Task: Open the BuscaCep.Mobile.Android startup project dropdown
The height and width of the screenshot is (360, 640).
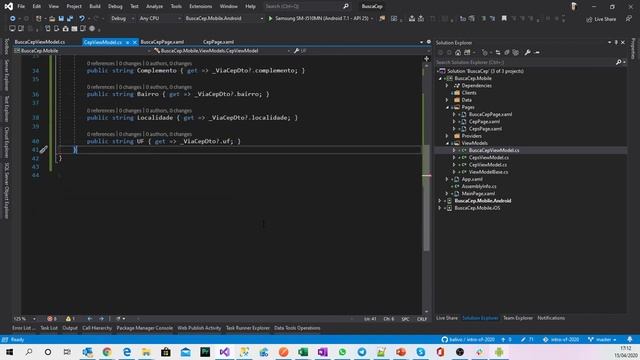Action: pyautogui.click(x=224, y=18)
